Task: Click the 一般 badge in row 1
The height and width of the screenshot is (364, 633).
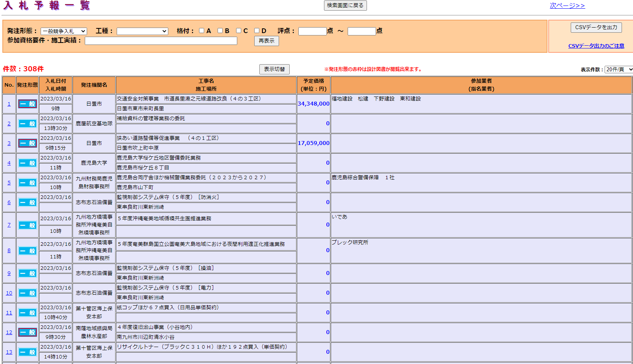Action: coord(28,104)
